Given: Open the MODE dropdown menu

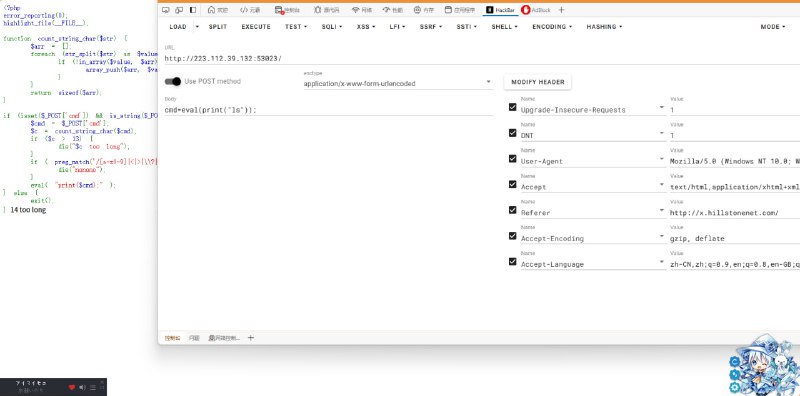Looking at the screenshot, I should click(x=773, y=27).
